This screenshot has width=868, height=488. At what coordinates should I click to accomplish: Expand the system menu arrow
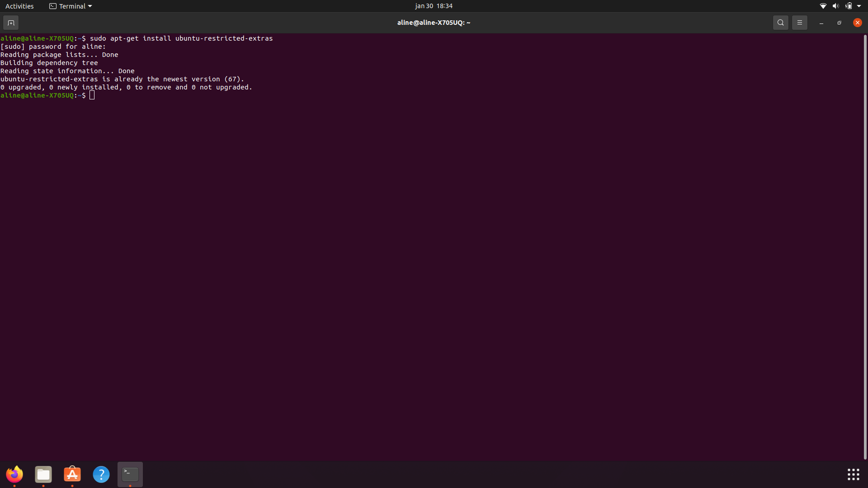point(859,6)
